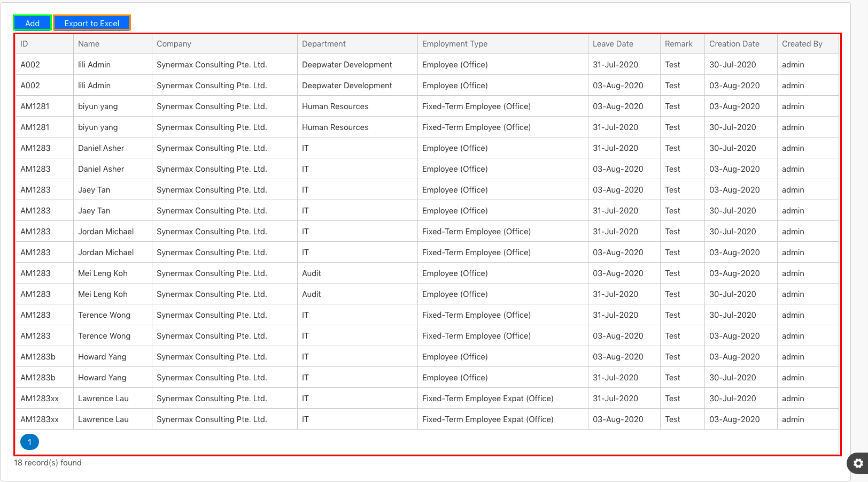Select biyun yang row with leave 03-Aug-2020
Screen dimensions: 868x482
pos(427,106)
